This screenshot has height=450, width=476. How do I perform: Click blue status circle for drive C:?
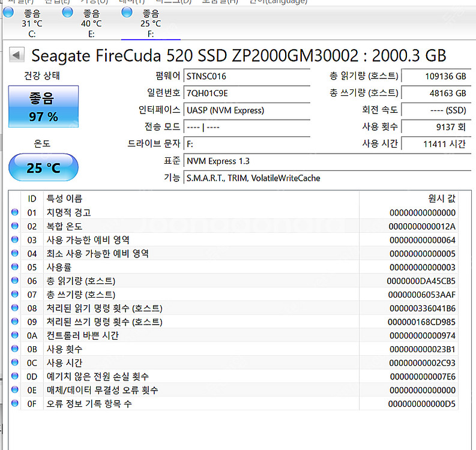[x=8, y=13]
